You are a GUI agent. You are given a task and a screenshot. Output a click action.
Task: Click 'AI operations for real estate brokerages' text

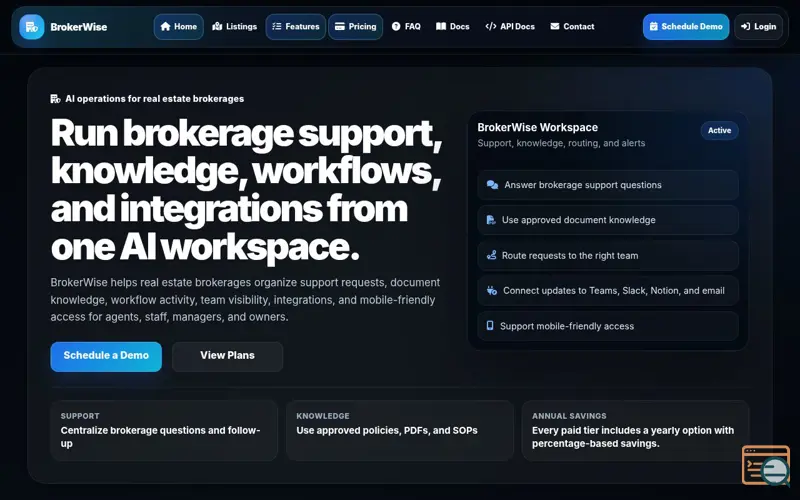(x=155, y=98)
